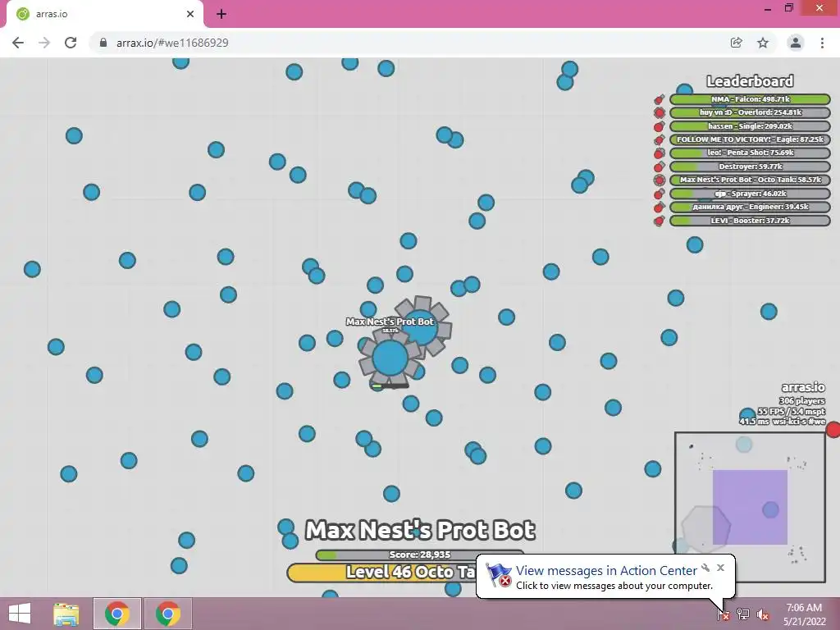Click the Booster tank icon on leaderboard
The image size is (840, 630).
[660, 221]
